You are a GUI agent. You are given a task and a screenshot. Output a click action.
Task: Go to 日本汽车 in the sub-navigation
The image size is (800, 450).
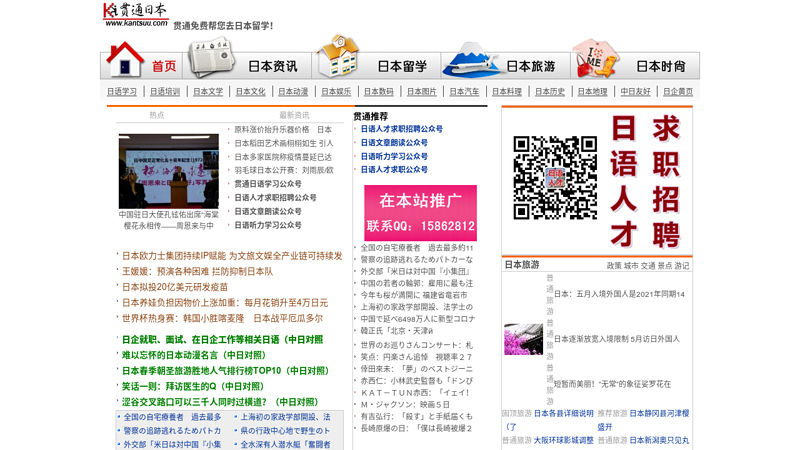pyautogui.click(x=464, y=92)
